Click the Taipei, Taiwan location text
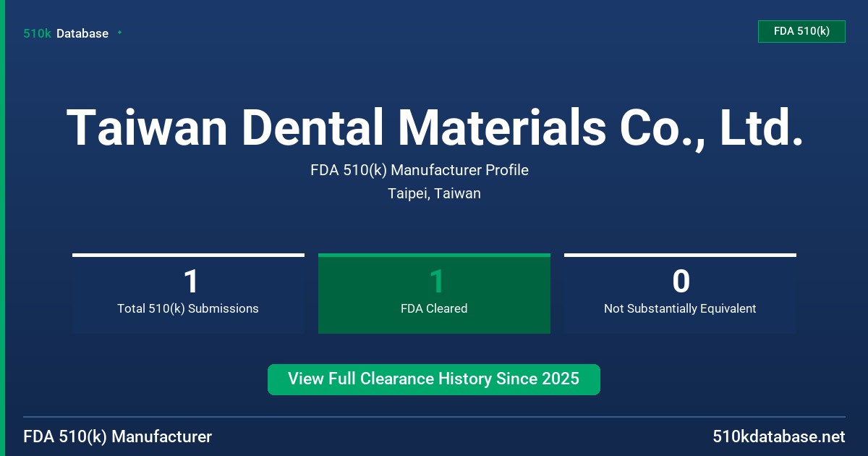Screen dimensions: 868x456 click(x=434, y=194)
